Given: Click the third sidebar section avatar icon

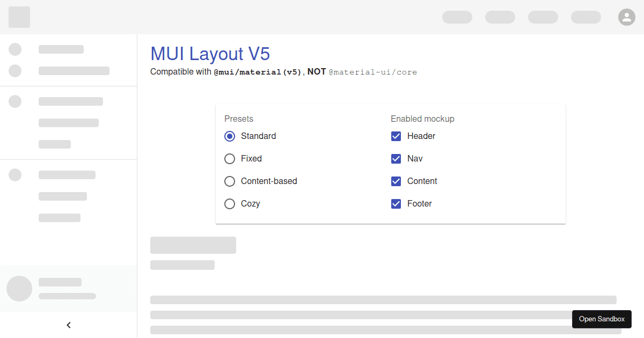Looking at the screenshot, I should point(14,101).
